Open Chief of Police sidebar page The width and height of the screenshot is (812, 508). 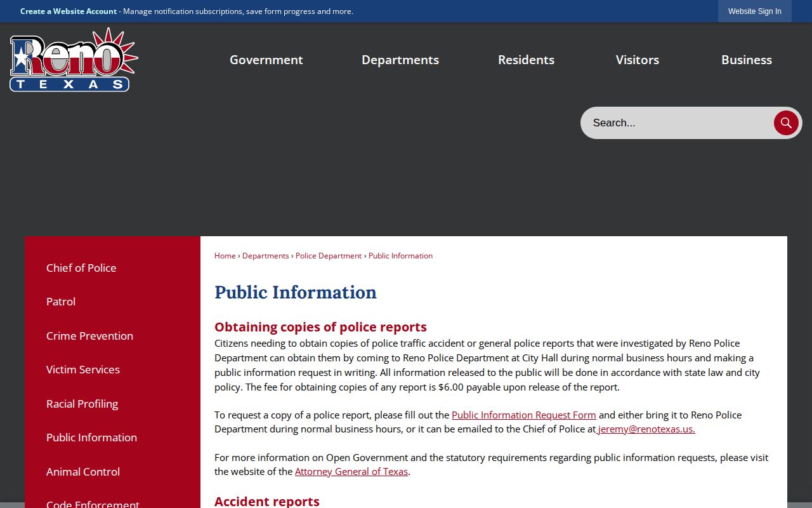[x=81, y=268]
